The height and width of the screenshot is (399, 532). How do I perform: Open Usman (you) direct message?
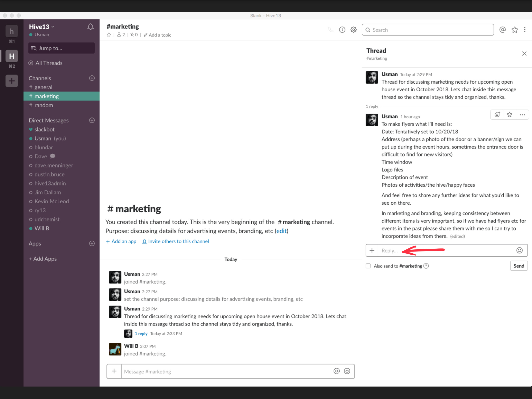[61, 138]
